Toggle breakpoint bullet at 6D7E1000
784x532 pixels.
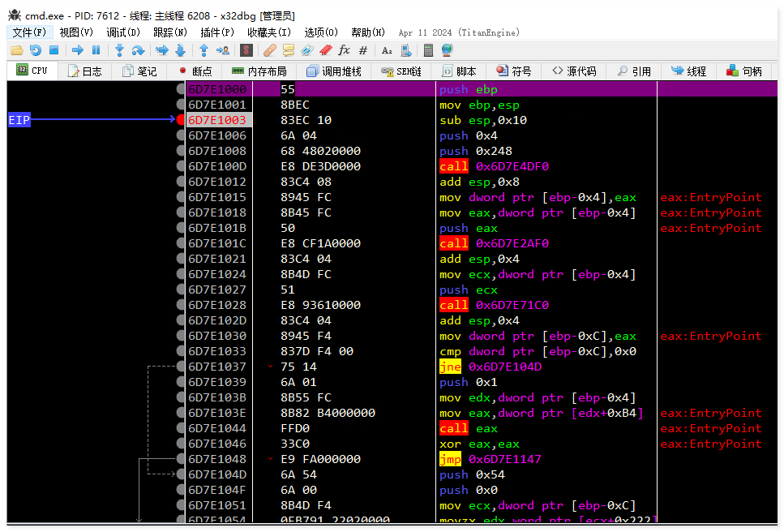pos(181,89)
